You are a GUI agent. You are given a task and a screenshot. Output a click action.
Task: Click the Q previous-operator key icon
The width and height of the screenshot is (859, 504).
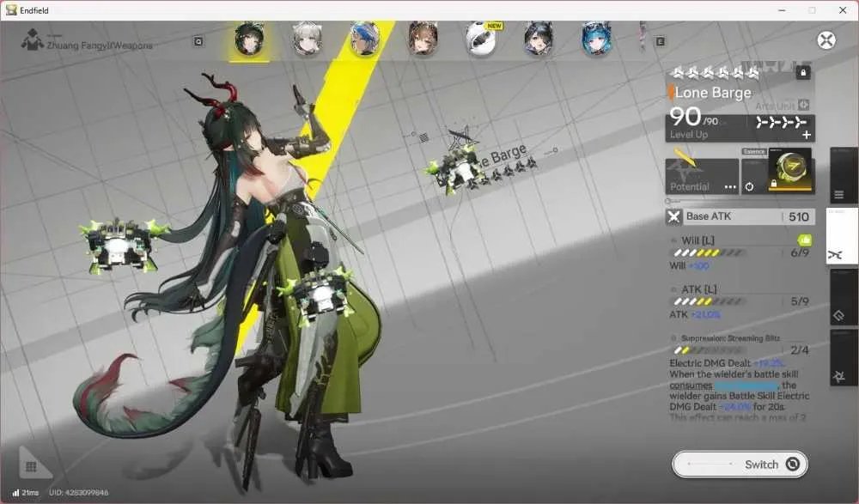pyautogui.click(x=198, y=41)
